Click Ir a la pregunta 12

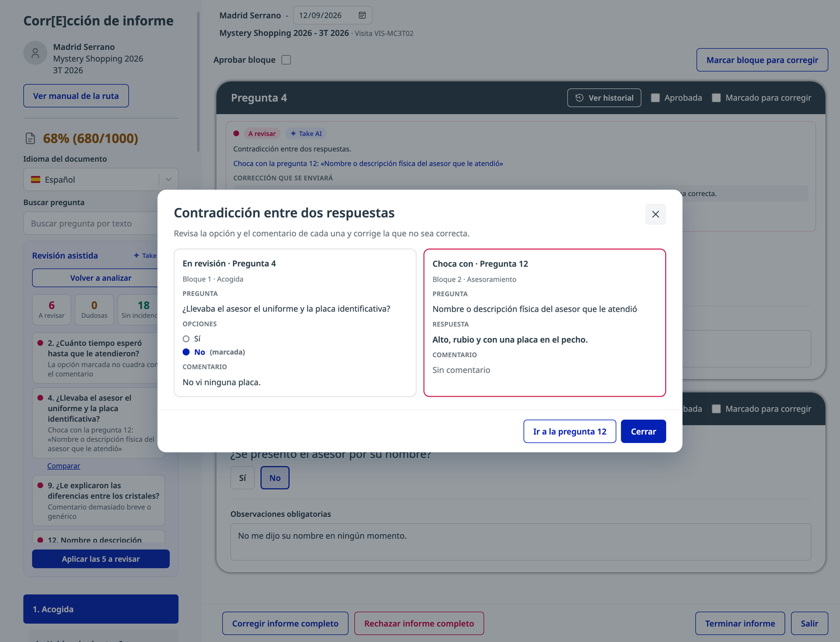pyautogui.click(x=570, y=431)
